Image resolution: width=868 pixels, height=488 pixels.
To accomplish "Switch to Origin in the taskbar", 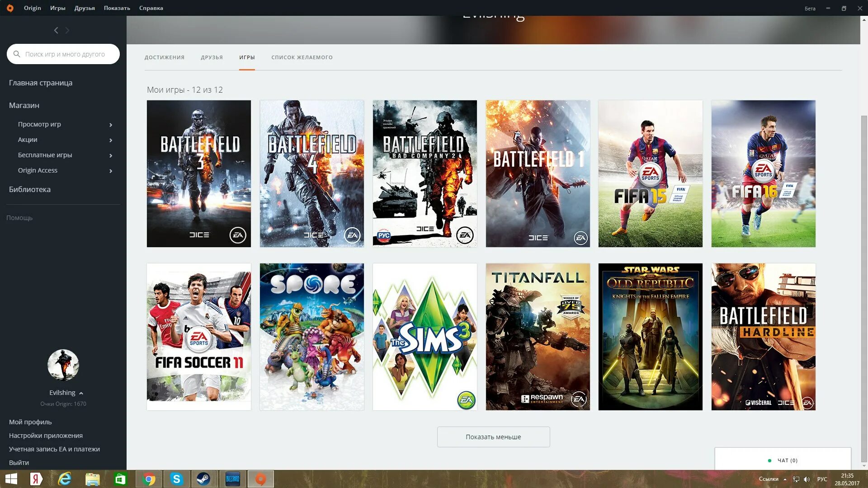I will (260, 479).
